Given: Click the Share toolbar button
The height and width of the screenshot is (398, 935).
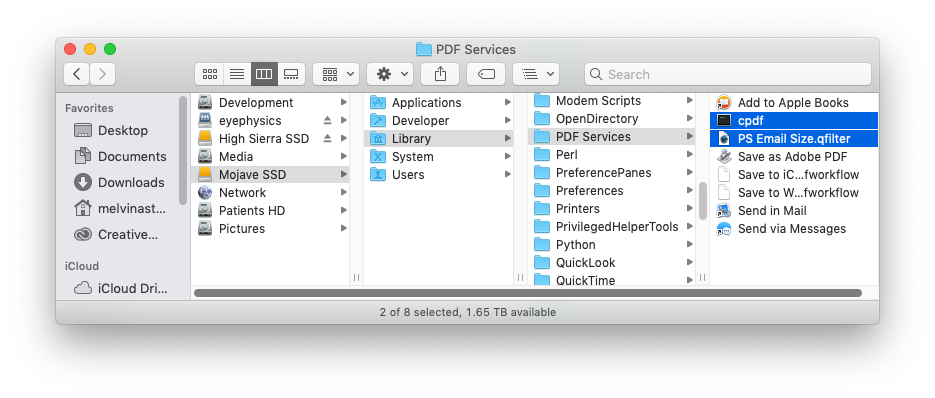Looking at the screenshot, I should click(440, 74).
